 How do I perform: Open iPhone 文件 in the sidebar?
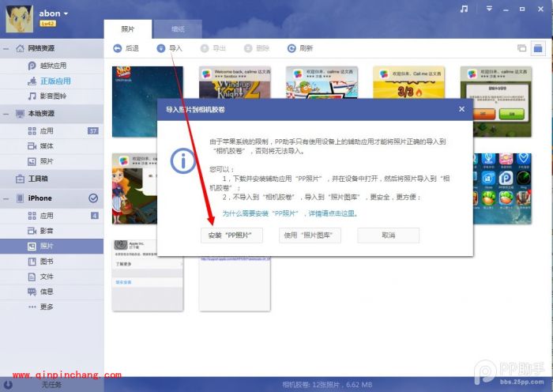click(51, 277)
